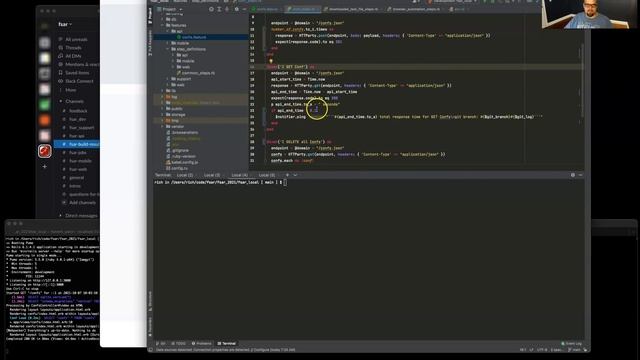Select .ruby-version file in project tree
Screen dimensions: 640x360
(x=180, y=156)
